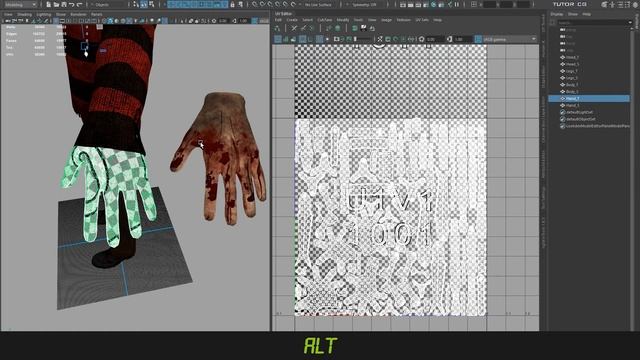640x360 pixels.
Task: Click the Save Scene icon
Action: pos(64,4)
